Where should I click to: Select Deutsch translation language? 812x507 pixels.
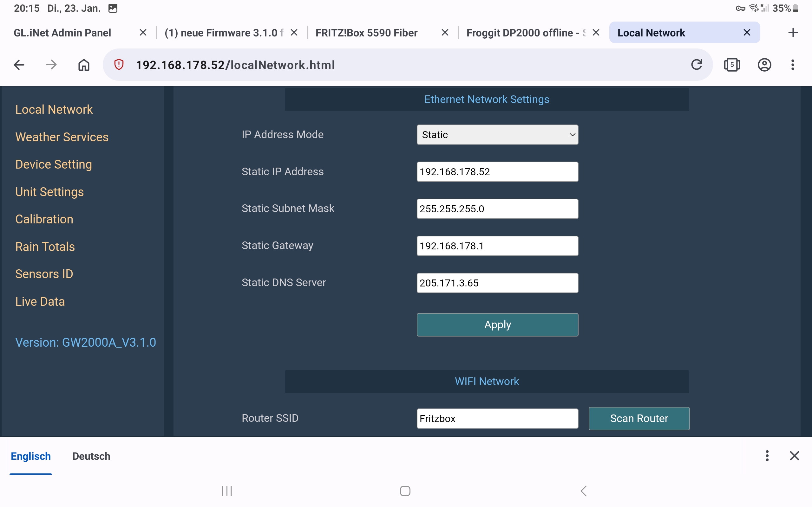[91, 456]
